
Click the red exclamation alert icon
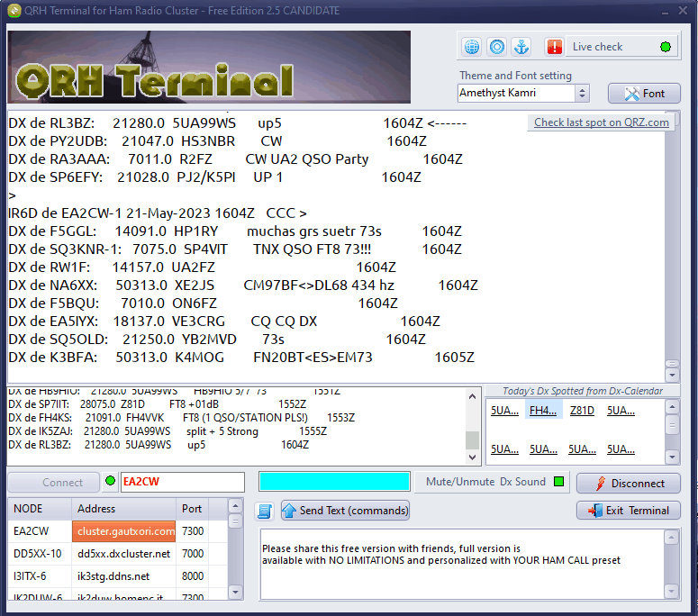555,47
